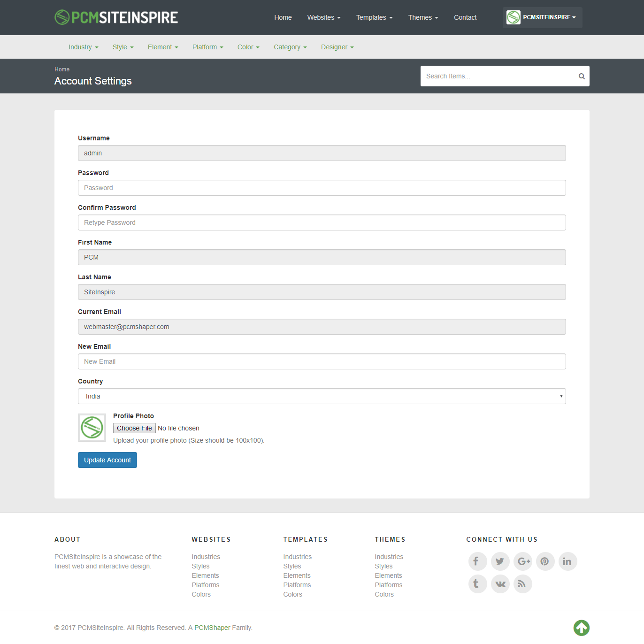Open the Tumblr social icon
The height and width of the screenshot is (644, 644).
click(477, 584)
